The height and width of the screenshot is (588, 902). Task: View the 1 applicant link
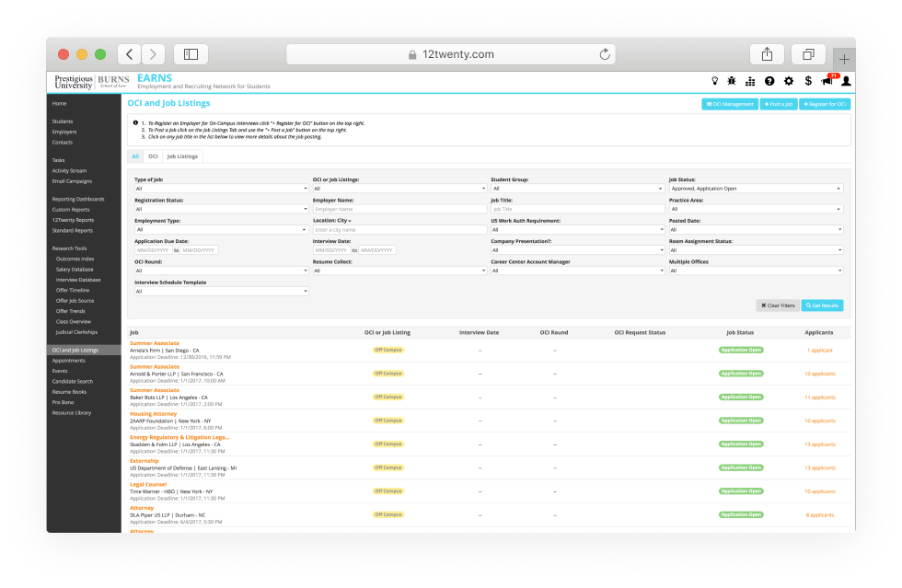coord(820,351)
